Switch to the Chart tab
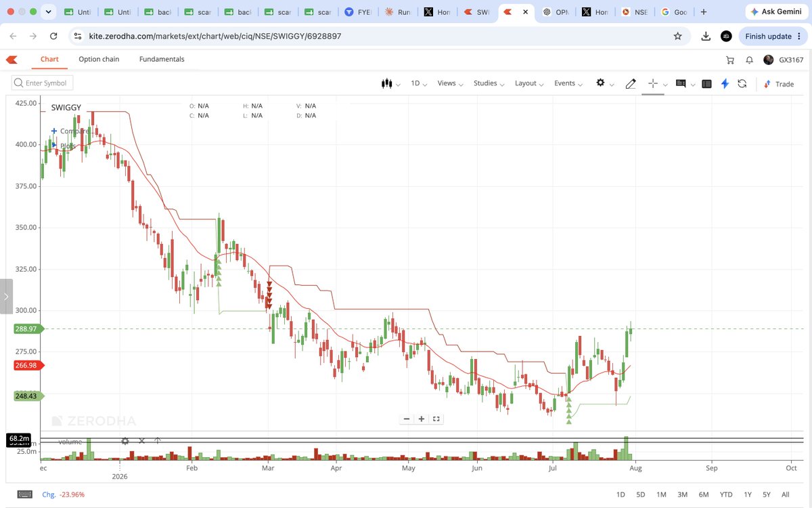Viewport: 812px width, 508px height. [x=49, y=59]
